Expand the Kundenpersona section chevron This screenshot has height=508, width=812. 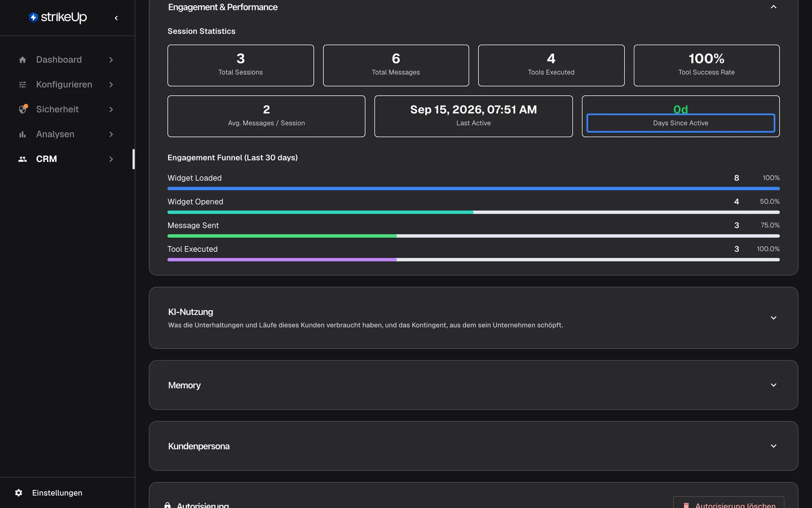click(x=774, y=446)
